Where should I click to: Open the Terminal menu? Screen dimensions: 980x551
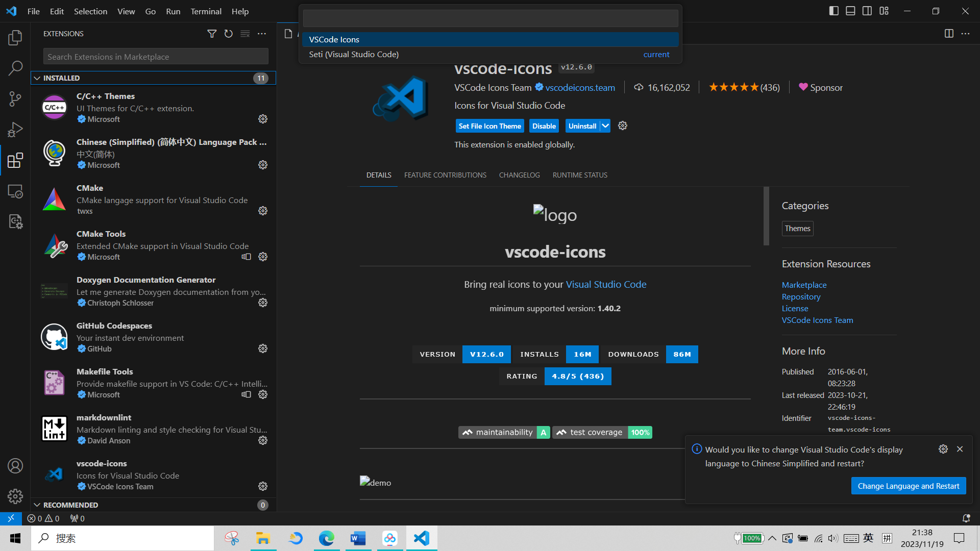[206, 11]
